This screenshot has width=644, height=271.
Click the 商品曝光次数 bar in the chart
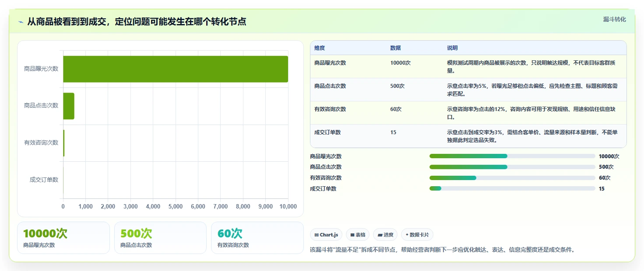click(176, 69)
